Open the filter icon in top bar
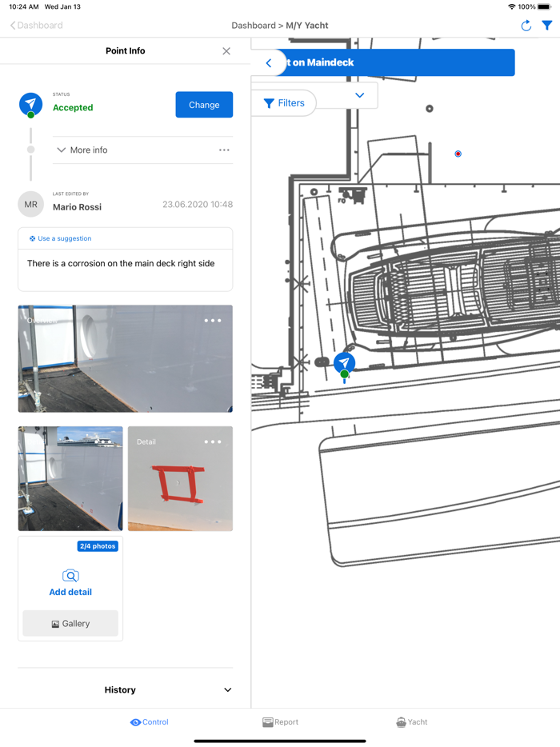This screenshot has height=747, width=560. coord(547,26)
